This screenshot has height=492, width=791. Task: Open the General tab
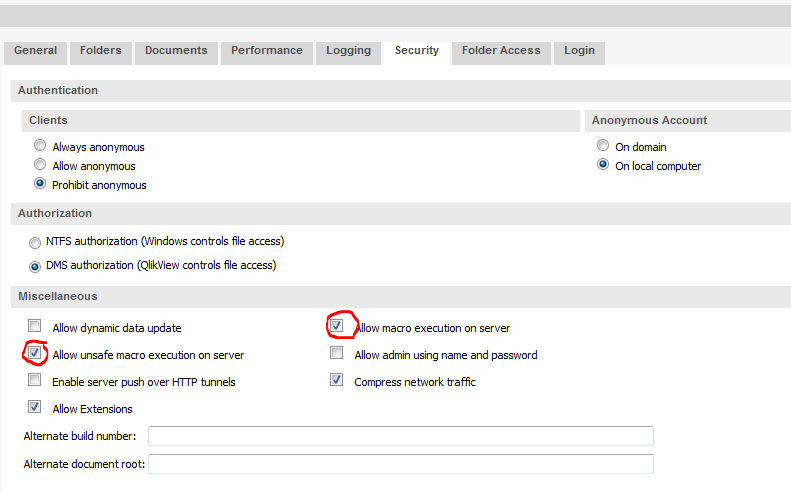pyautogui.click(x=35, y=51)
